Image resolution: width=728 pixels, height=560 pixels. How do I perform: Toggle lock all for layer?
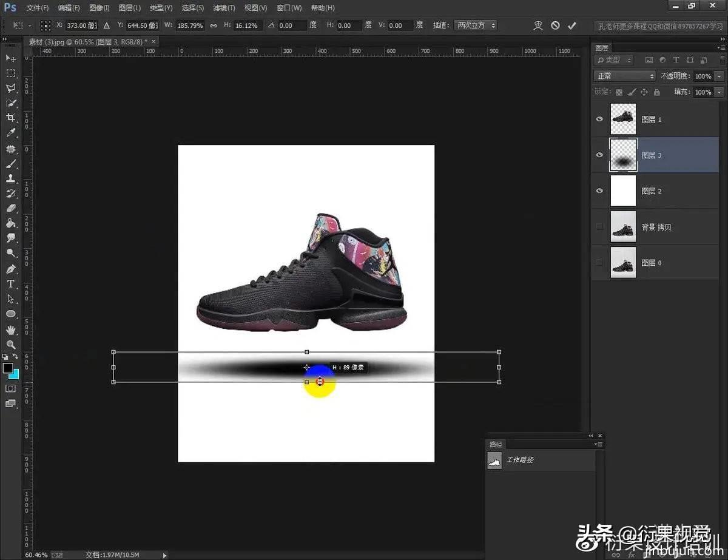pyautogui.click(x=657, y=92)
